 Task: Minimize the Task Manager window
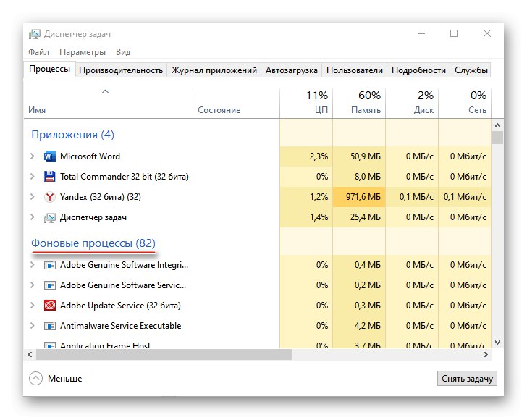[421, 33]
